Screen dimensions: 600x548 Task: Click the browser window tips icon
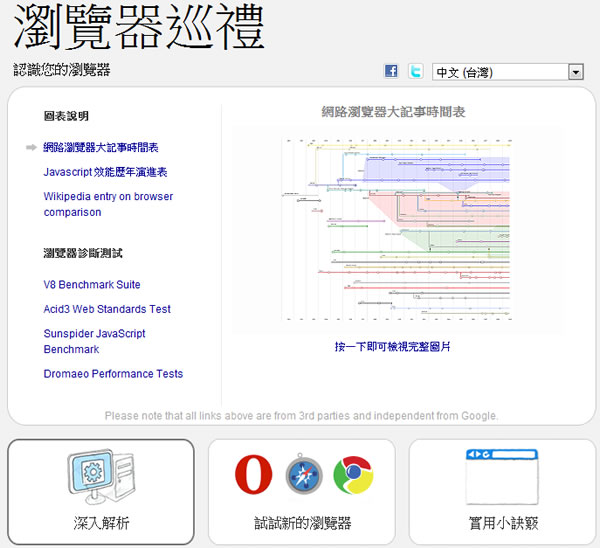tap(502, 477)
